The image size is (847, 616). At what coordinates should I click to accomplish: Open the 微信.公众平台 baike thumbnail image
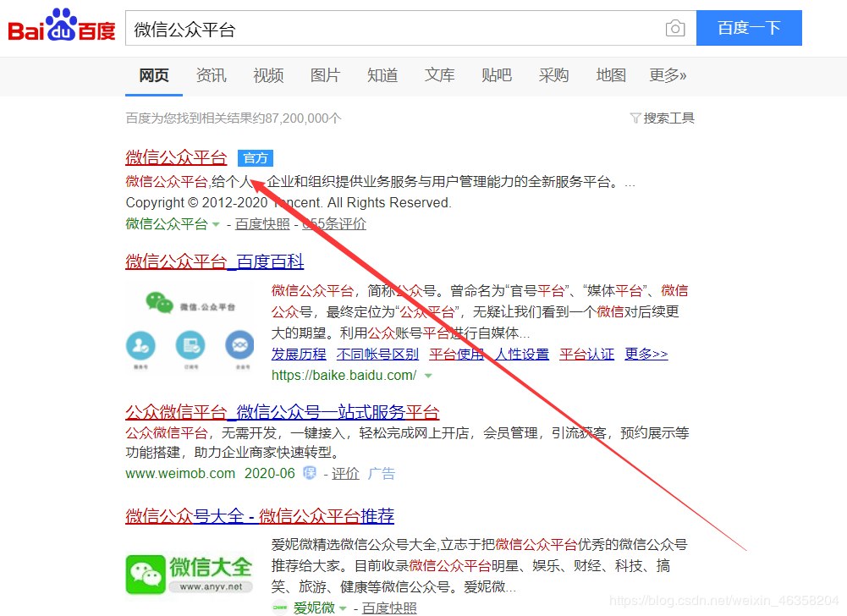pos(190,324)
